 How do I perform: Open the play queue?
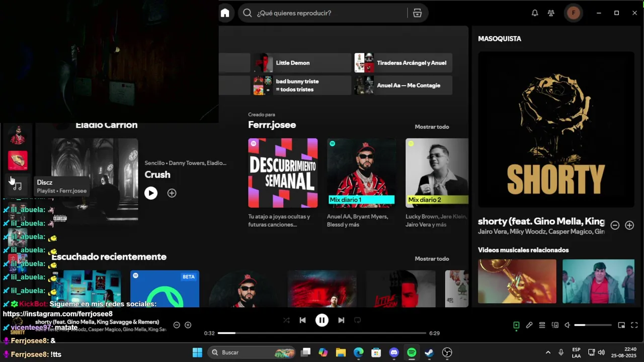(x=542, y=325)
